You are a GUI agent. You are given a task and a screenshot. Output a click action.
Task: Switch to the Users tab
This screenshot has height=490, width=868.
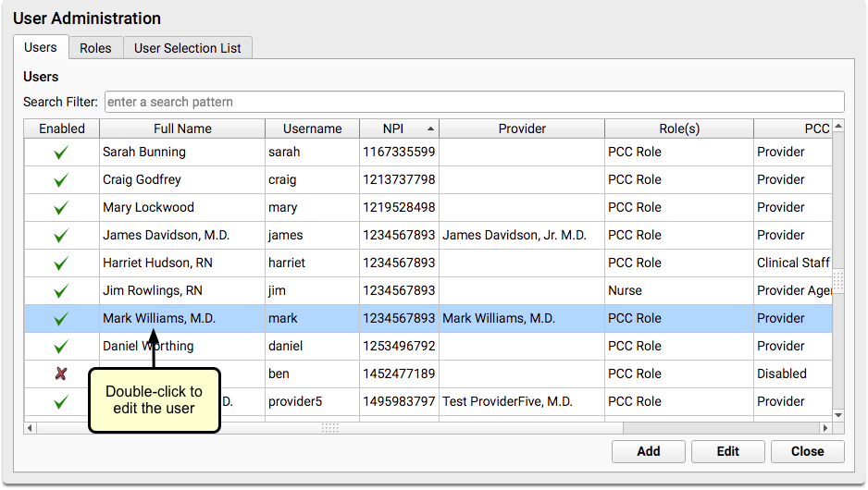click(x=41, y=47)
